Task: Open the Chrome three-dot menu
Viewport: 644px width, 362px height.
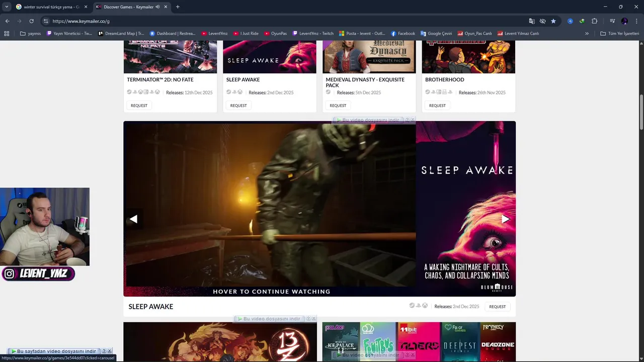Action: click(636, 21)
